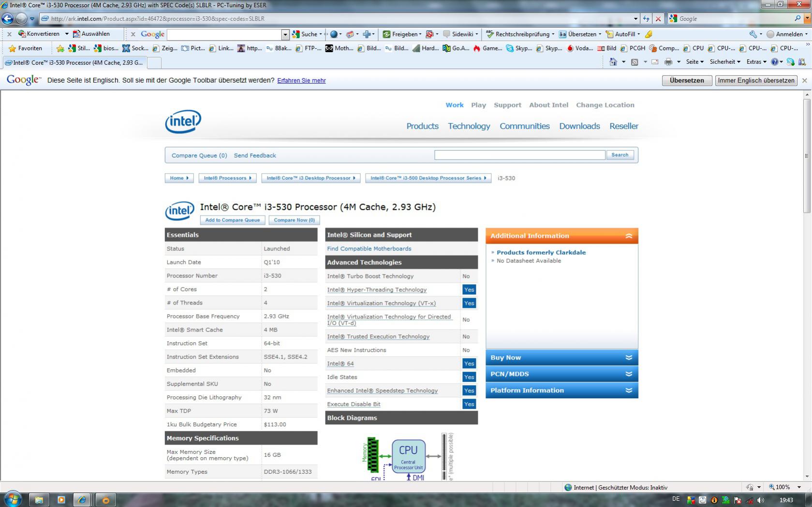The height and width of the screenshot is (507, 812).
Task: Click the volume speaker icon in system tray
Action: [x=761, y=500]
